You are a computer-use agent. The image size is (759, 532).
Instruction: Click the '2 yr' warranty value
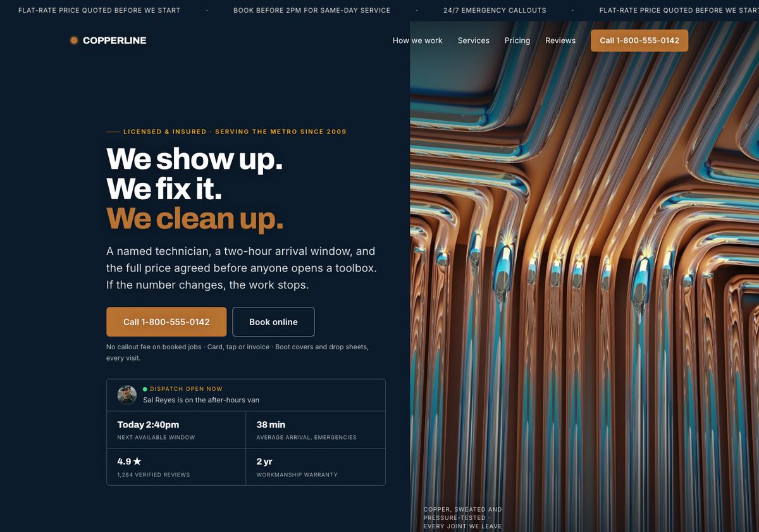click(x=264, y=462)
